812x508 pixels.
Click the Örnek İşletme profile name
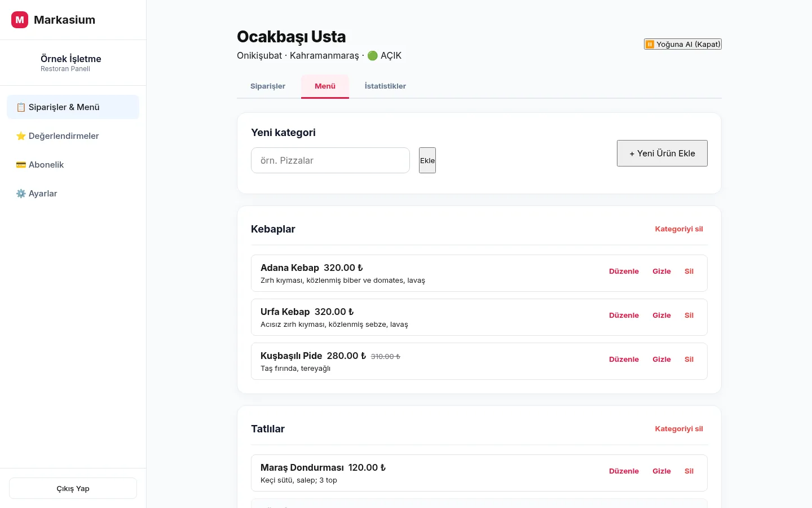point(71,59)
